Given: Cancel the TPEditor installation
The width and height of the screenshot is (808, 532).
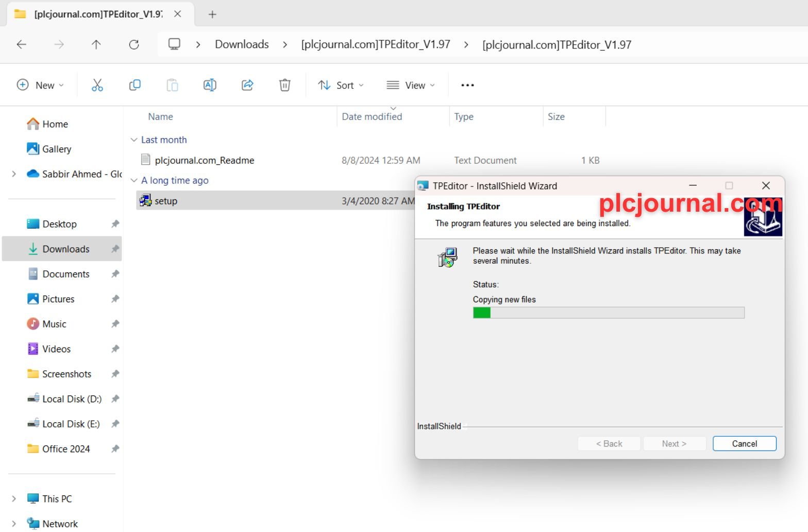Looking at the screenshot, I should (x=744, y=443).
